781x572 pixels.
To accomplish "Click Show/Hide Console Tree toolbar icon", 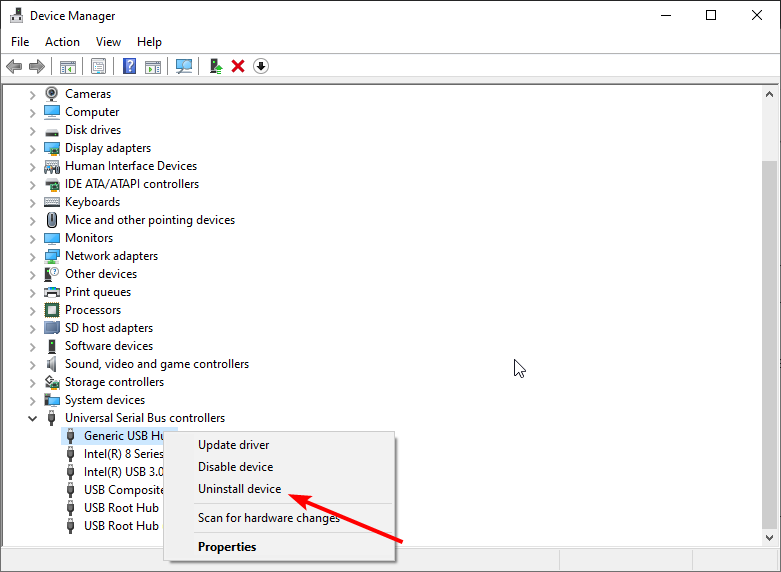I will [x=68, y=66].
